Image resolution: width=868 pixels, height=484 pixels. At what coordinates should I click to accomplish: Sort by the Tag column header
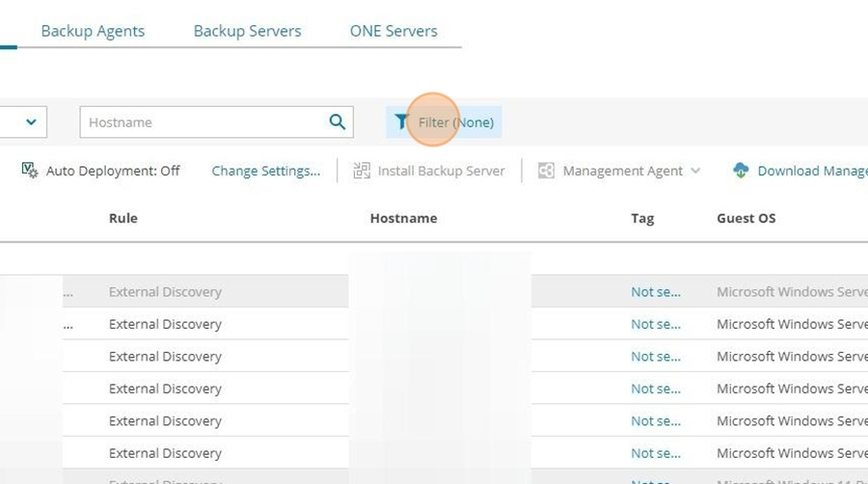[x=642, y=219]
